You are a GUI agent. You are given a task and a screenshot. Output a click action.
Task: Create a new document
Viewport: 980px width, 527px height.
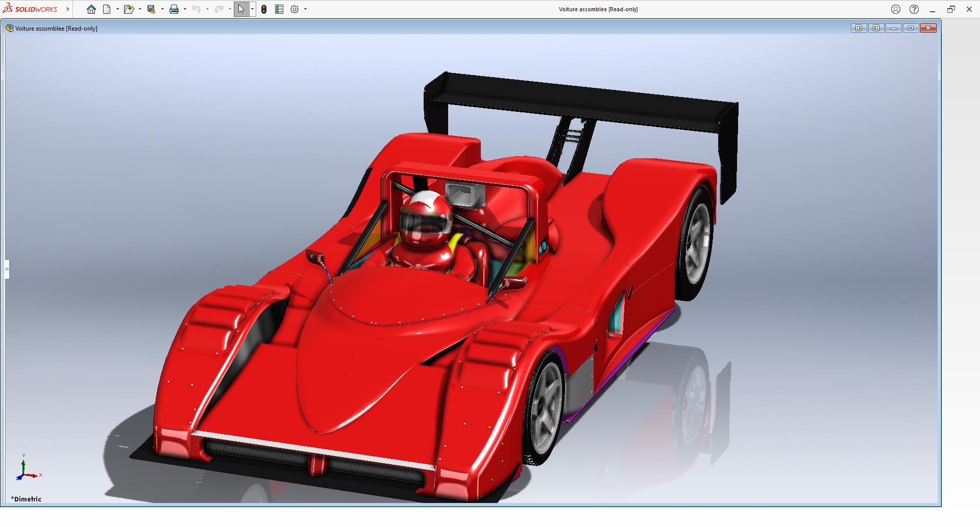pos(107,9)
